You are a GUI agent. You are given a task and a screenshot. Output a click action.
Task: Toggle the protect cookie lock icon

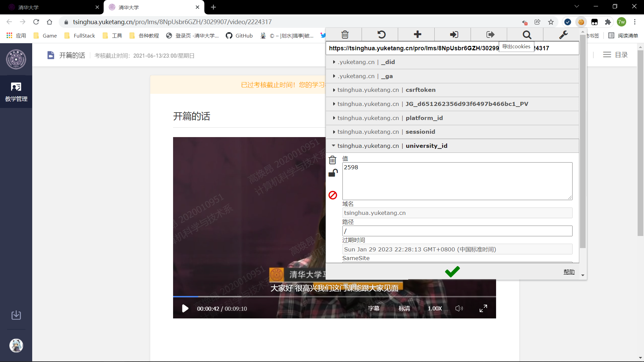coord(333,173)
